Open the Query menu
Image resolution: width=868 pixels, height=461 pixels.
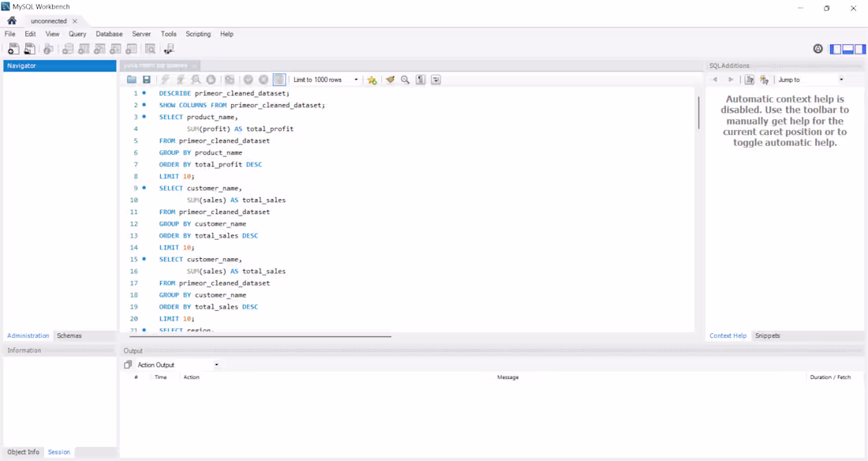coord(77,34)
